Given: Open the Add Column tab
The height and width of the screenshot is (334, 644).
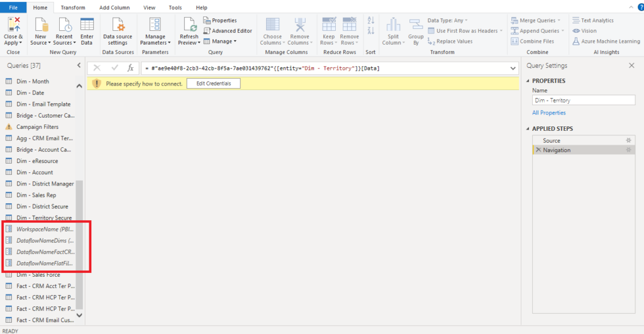Looking at the screenshot, I should click(x=114, y=8).
